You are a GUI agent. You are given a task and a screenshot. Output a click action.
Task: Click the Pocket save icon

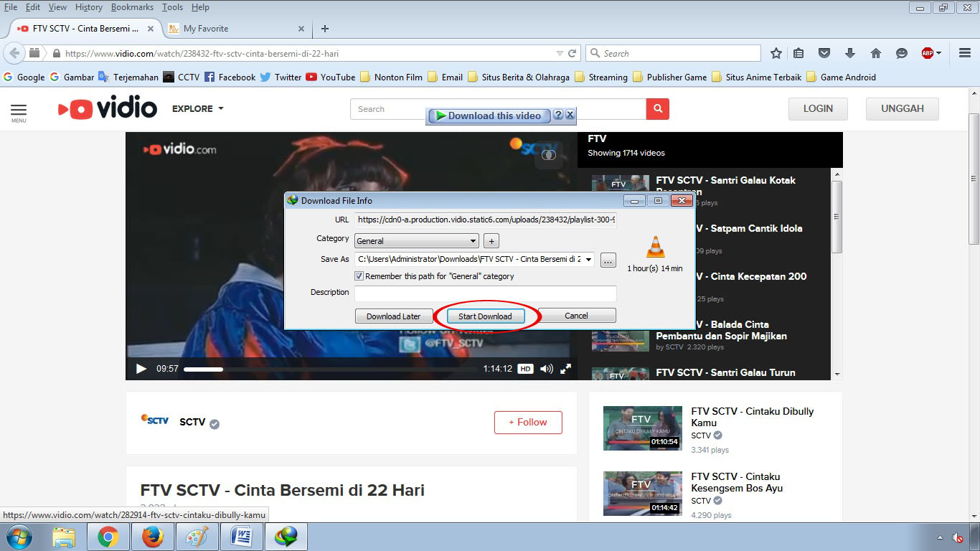(824, 53)
